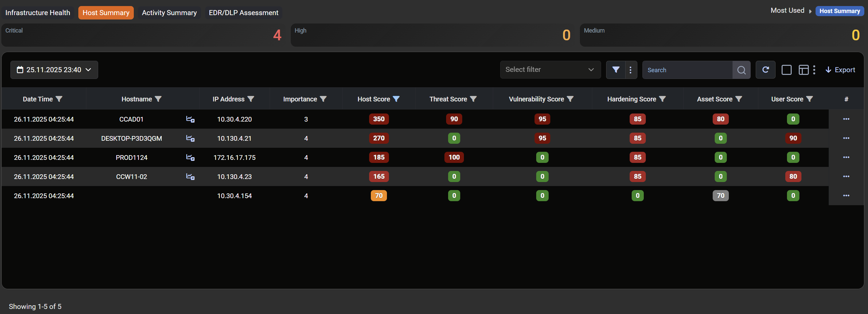Expand the Select filter dropdown

tap(550, 70)
